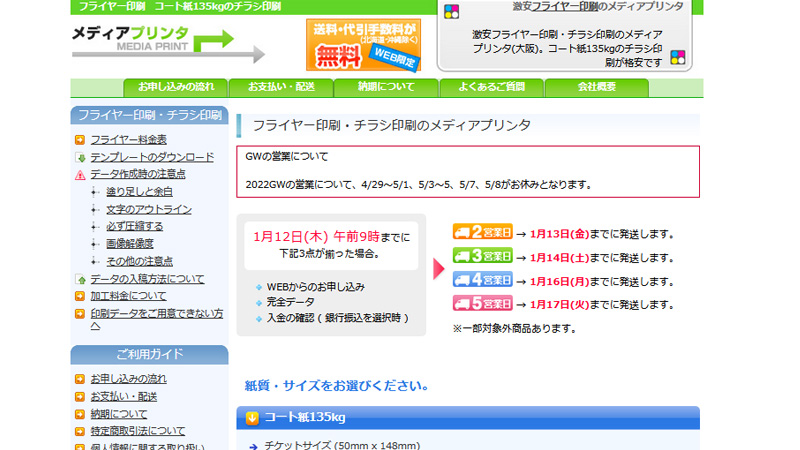Viewport: 800px width, 450px height.
Task: Open the お申し込みの流れ navigation tab
Action: [176, 87]
